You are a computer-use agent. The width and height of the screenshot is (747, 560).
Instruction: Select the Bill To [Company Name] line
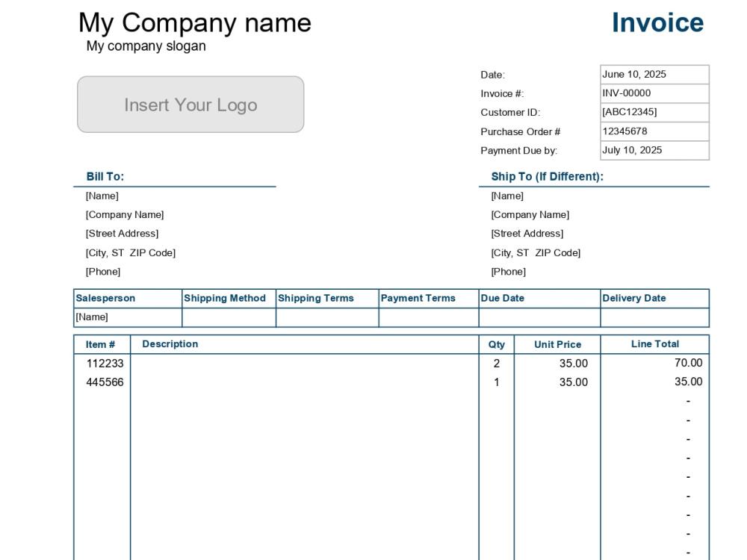point(125,215)
